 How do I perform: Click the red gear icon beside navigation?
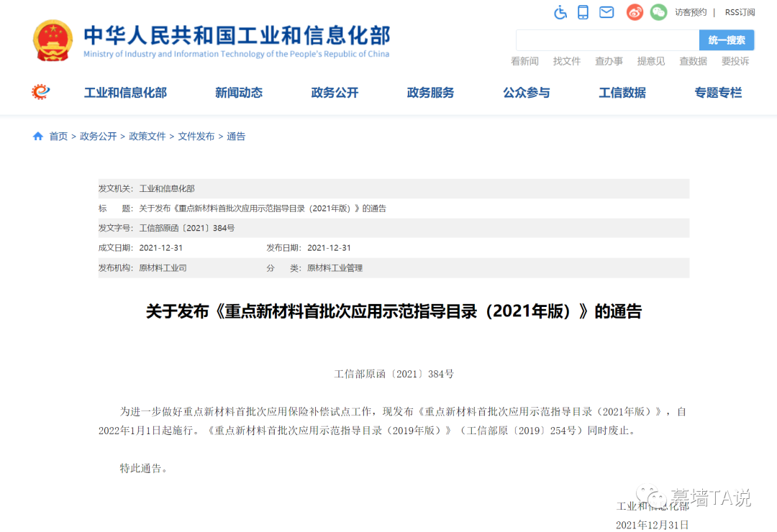40,92
